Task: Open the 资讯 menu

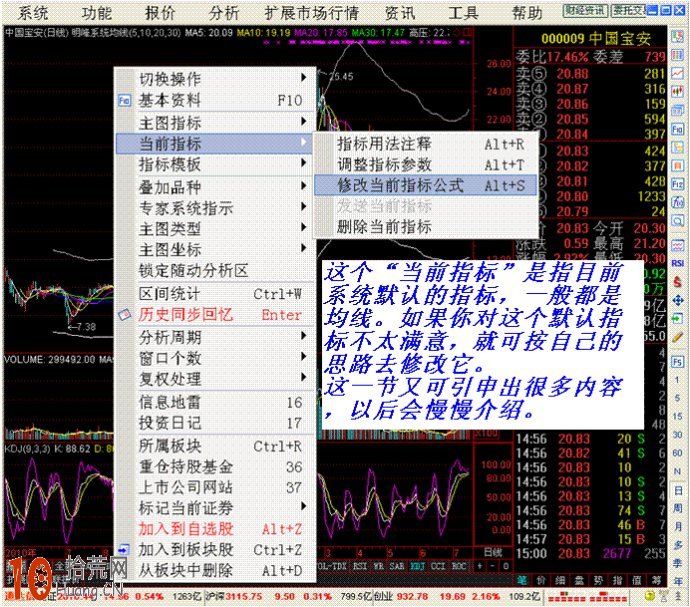Action: [400, 13]
